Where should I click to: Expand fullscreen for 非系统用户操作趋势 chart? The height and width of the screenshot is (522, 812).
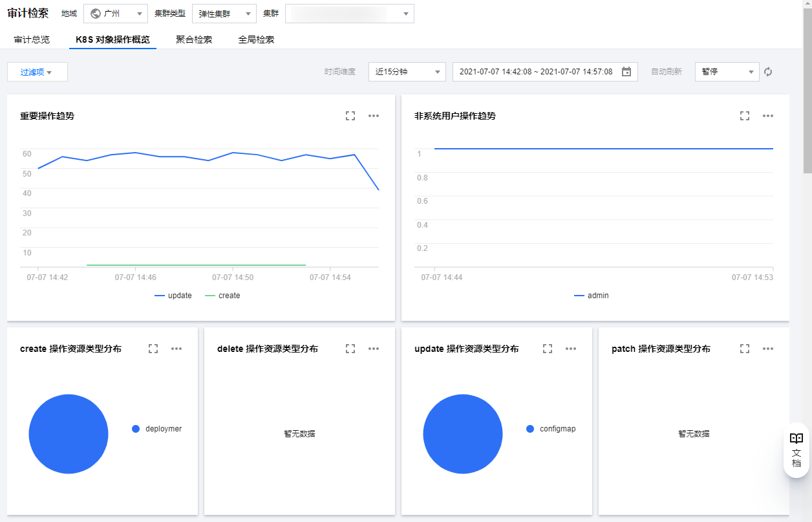pos(745,116)
